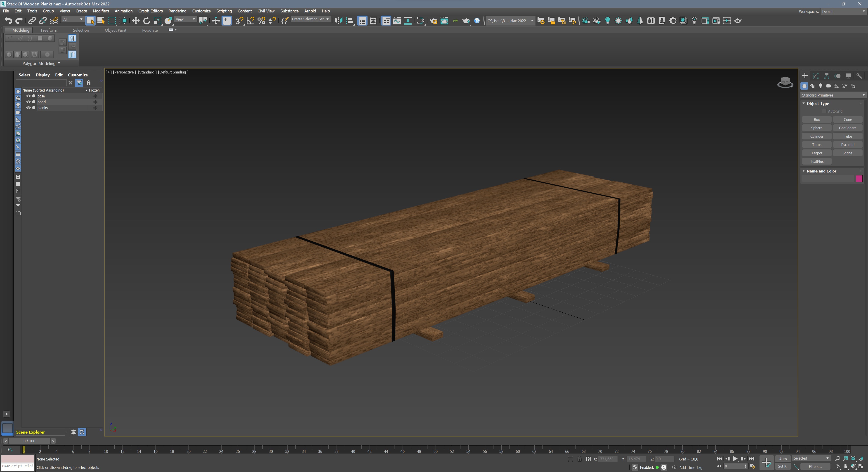The height and width of the screenshot is (472, 868).
Task: Open Render Setup teapot icon
Action: tap(434, 21)
